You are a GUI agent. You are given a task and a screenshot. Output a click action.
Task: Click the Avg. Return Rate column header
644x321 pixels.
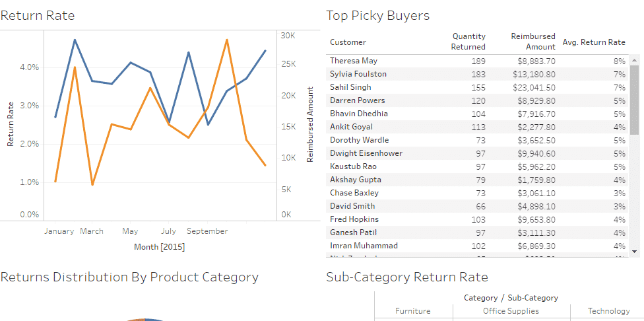(x=594, y=42)
